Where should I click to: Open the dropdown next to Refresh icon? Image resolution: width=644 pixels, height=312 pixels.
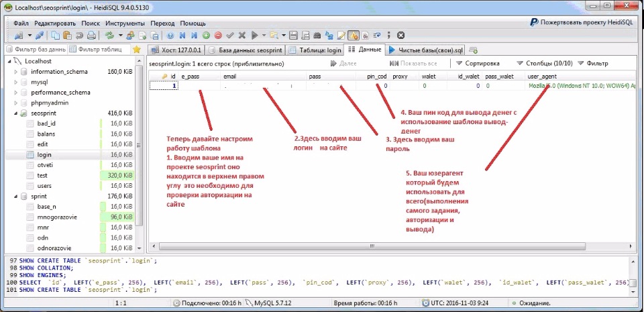click(x=120, y=36)
